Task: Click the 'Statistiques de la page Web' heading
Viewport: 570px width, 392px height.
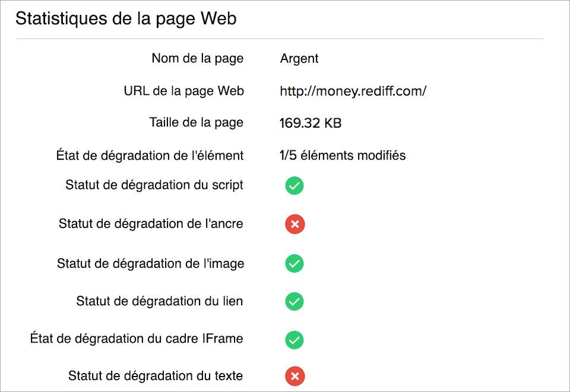Action: [126, 19]
